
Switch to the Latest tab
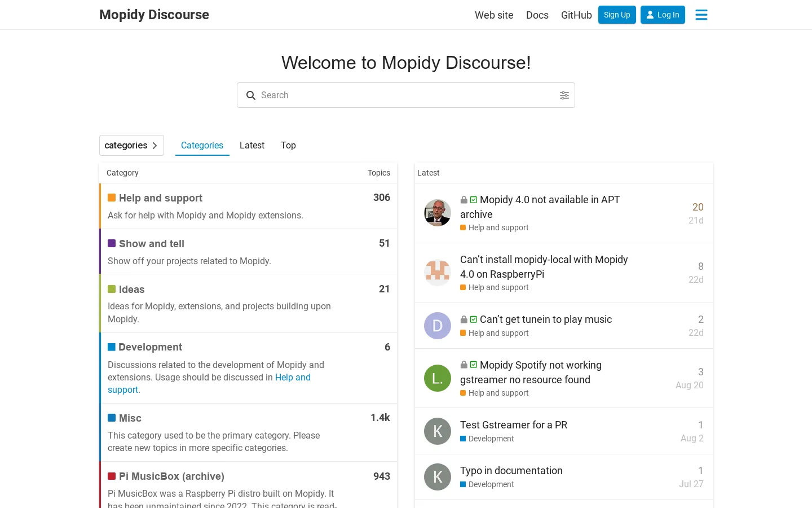[x=252, y=145]
